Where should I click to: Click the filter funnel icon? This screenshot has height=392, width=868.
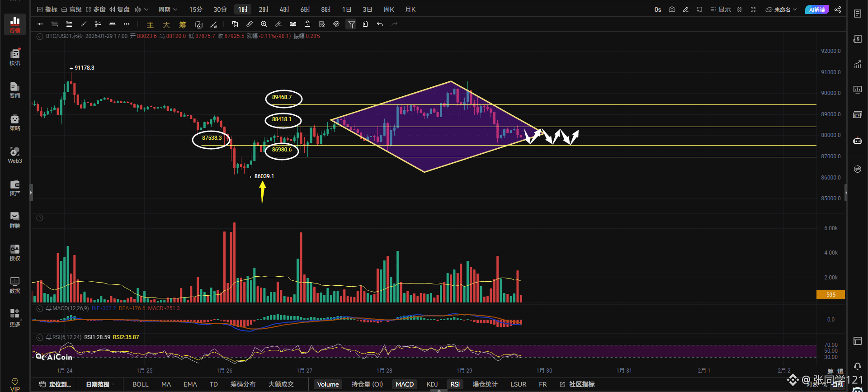click(351, 24)
